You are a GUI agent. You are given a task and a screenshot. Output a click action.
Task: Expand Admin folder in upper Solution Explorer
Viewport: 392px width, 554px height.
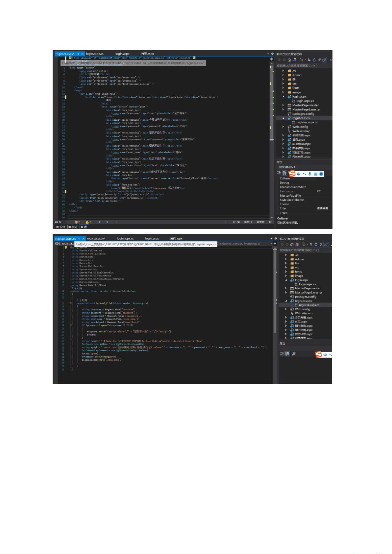pos(283,75)
